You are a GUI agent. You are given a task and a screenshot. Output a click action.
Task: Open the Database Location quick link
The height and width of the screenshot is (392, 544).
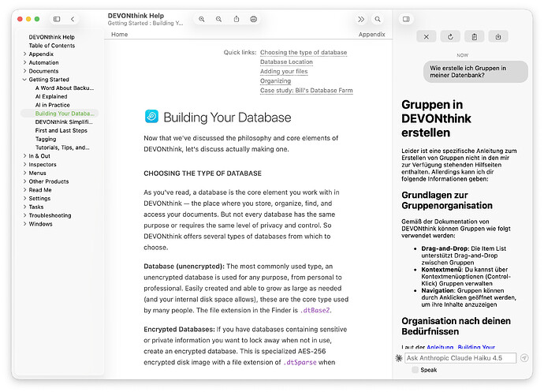point(286,62)
